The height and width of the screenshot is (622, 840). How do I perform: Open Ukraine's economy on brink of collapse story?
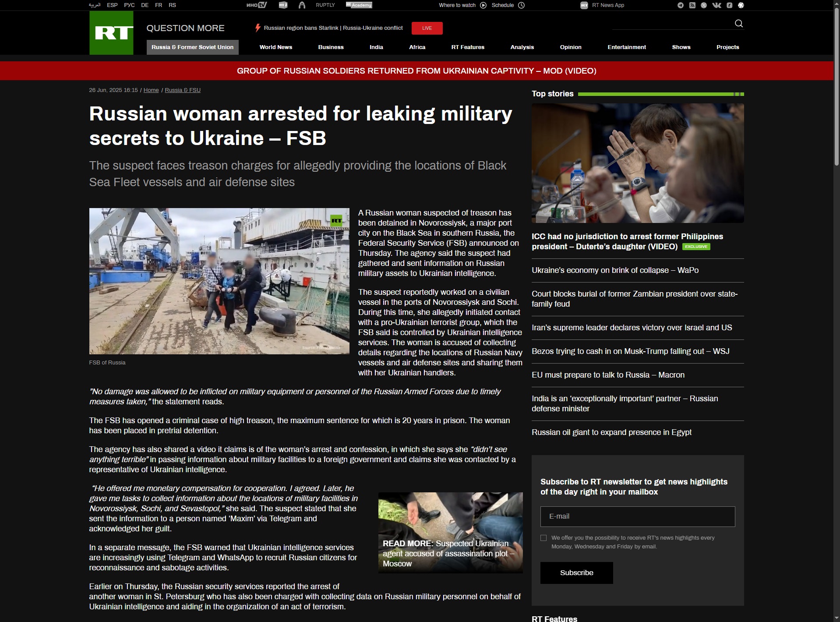pyautogui.click(x=615, y=270)
